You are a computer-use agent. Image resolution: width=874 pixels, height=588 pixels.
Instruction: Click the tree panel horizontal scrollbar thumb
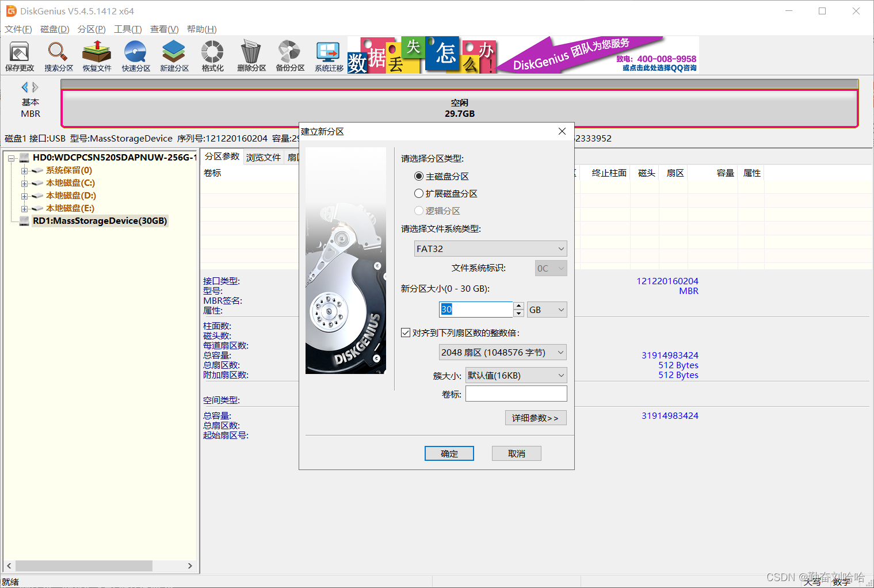tap(84, 566)
